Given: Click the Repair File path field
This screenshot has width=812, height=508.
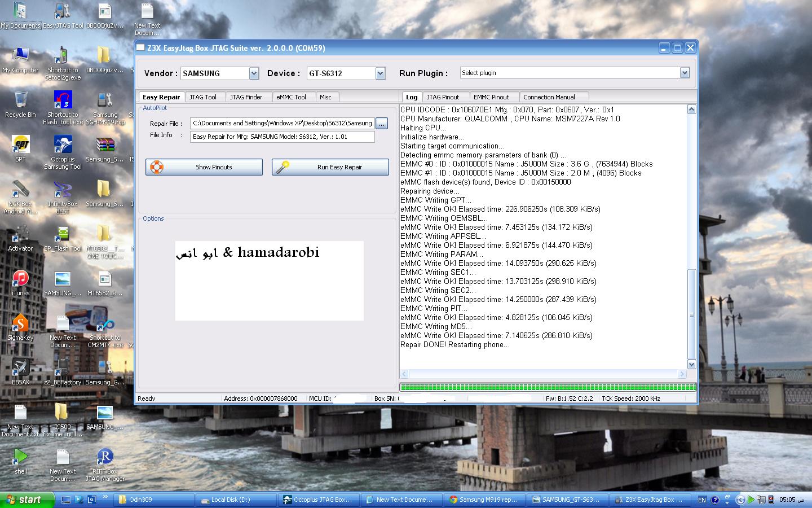Looking at the screenshot, I should point(283,123).
